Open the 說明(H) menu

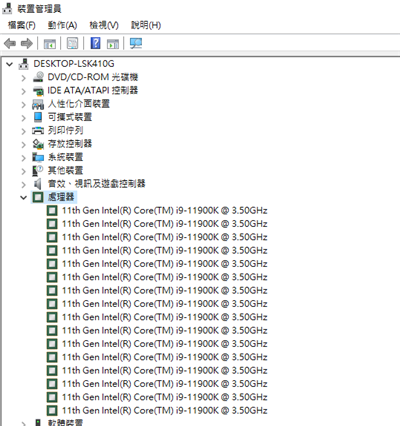point(146,25)
